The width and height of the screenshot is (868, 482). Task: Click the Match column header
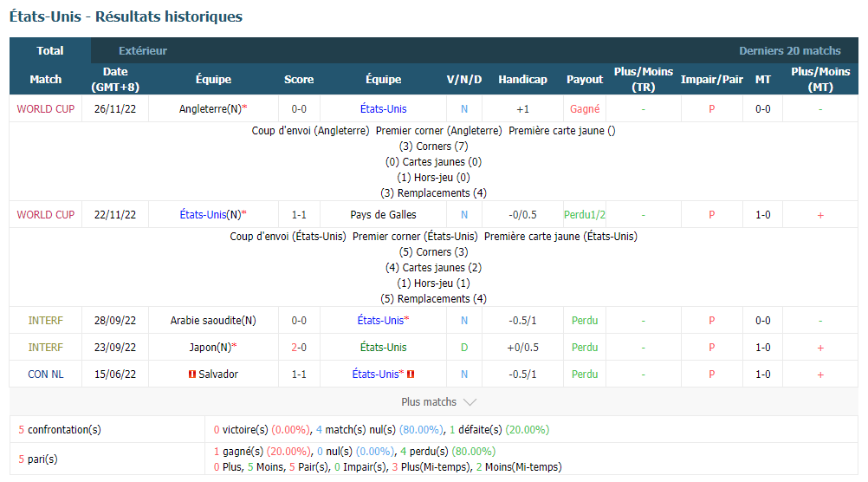45,79
